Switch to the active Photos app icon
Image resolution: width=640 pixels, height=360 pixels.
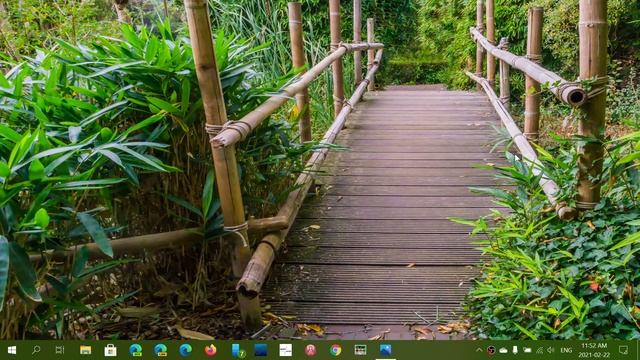tap(385, 350)
